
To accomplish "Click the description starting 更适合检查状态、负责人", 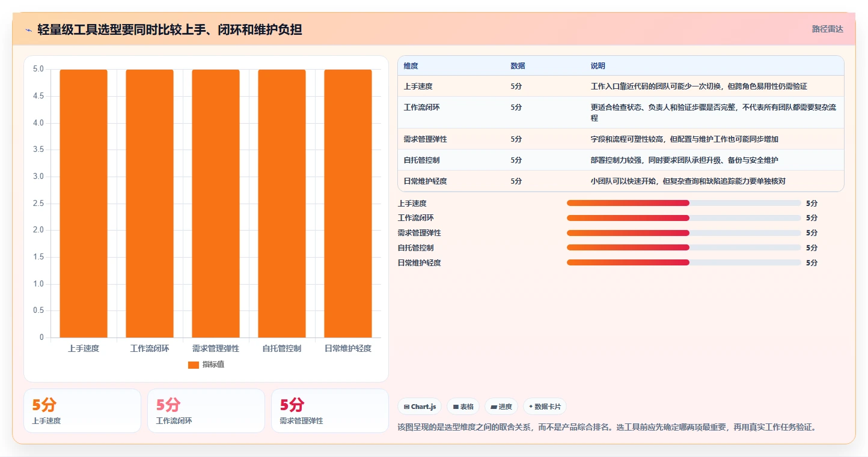I will coord(714,113).
